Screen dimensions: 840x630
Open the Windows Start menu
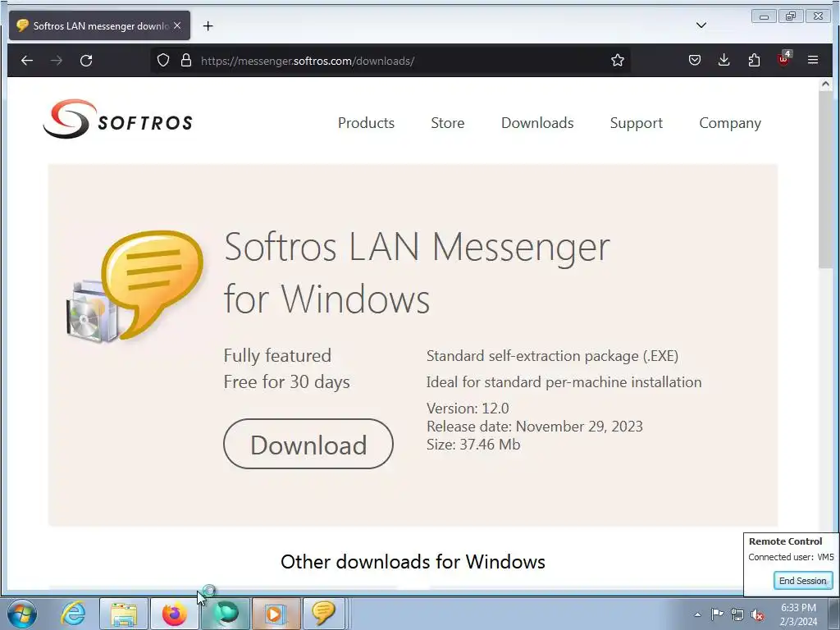point(22,614)
